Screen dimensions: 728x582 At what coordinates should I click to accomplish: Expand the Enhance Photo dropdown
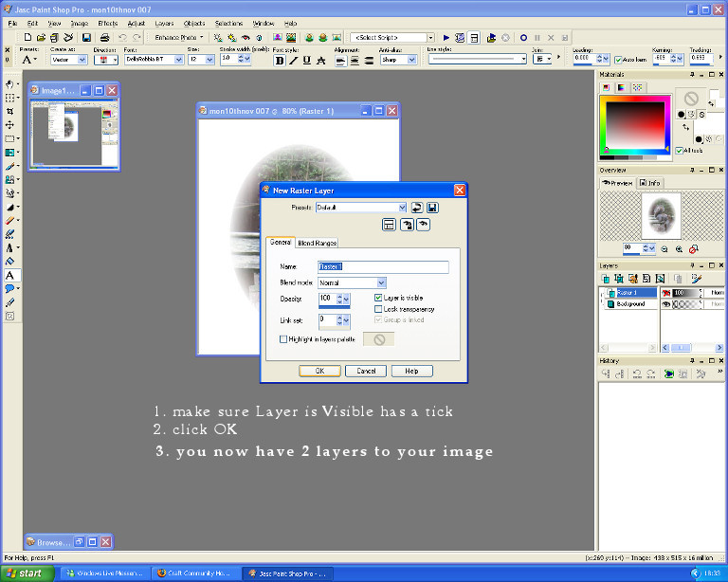(x=202, y=38)
